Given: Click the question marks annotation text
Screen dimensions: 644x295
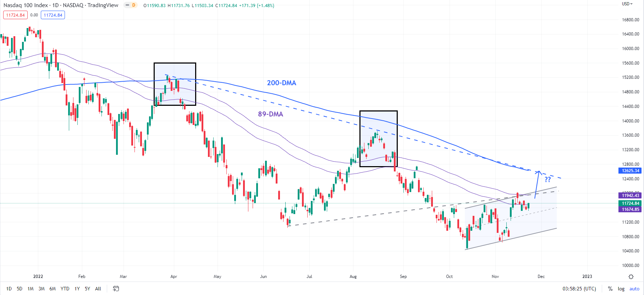Looking at the screenshot, I should pyautogui.click(x=548, y=179).
